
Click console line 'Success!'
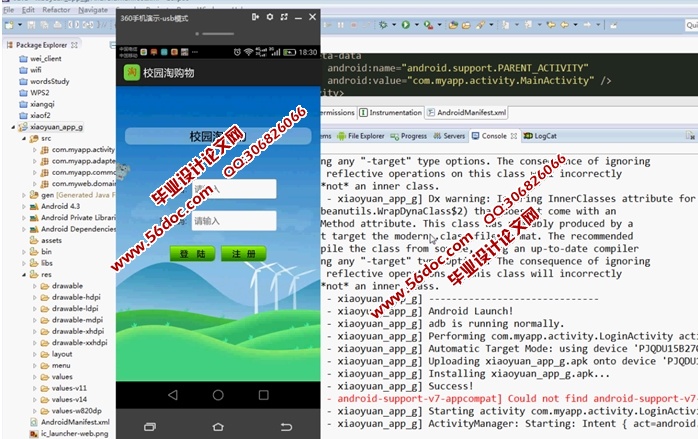tap(450, 386)
